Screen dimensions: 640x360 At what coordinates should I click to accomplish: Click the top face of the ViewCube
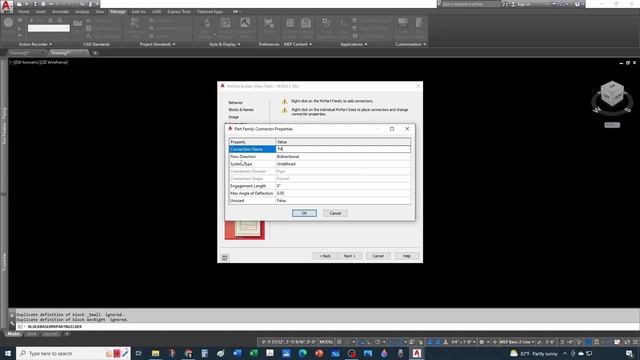[612, 87]
